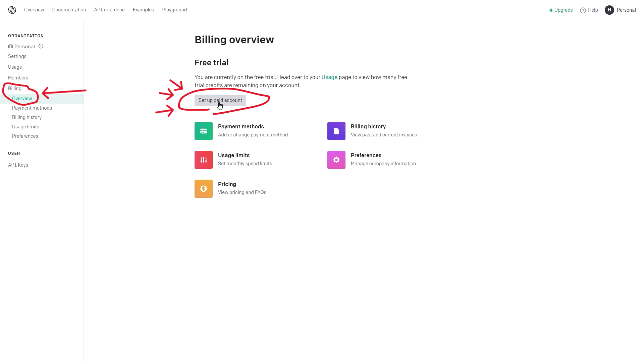The width and height of the screenshot is (644, 362).
Task: Click the info icon beside Personal organization
Action: (41, 46)
